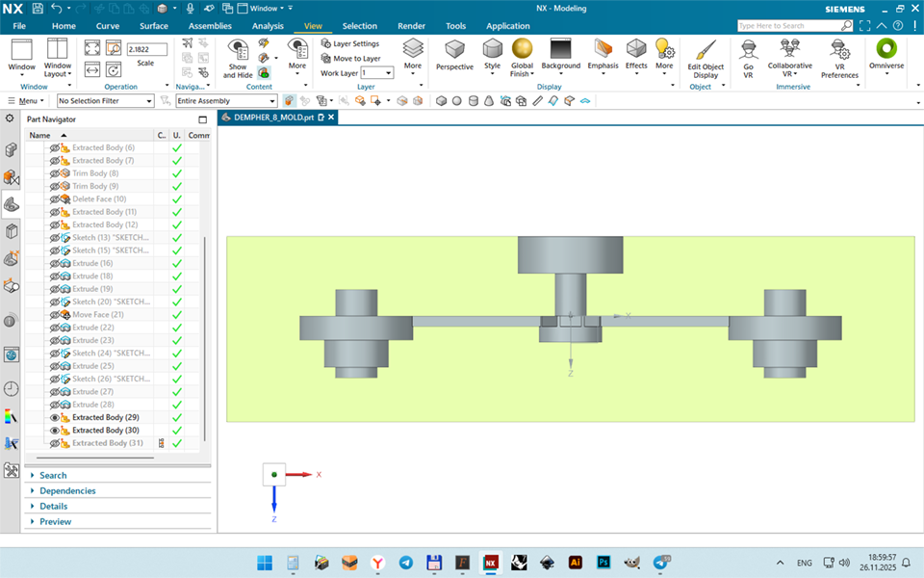Hide Extracted Body (29) via eye icon
This screenshot has height=578, width=924.
point(55,417)
